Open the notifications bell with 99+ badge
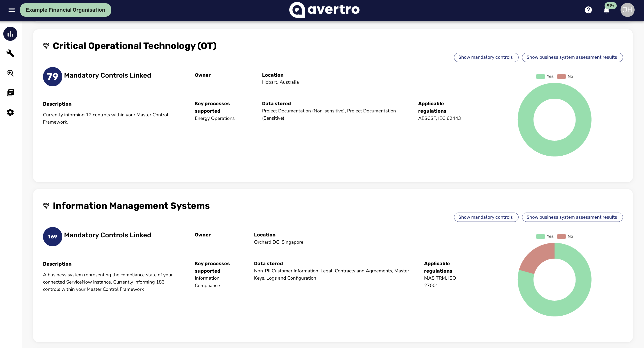 606,10
